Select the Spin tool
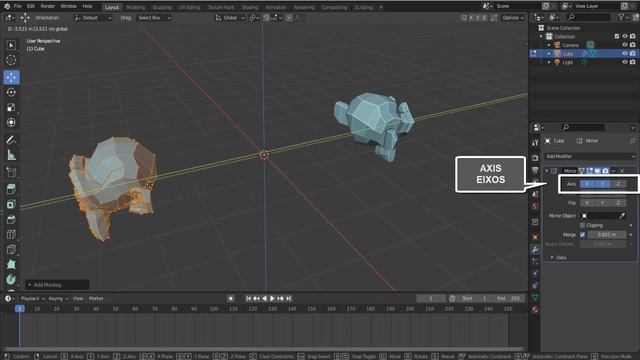Image resolution: width=640 pixels, height=360 pixels. (x=11, y=280)
